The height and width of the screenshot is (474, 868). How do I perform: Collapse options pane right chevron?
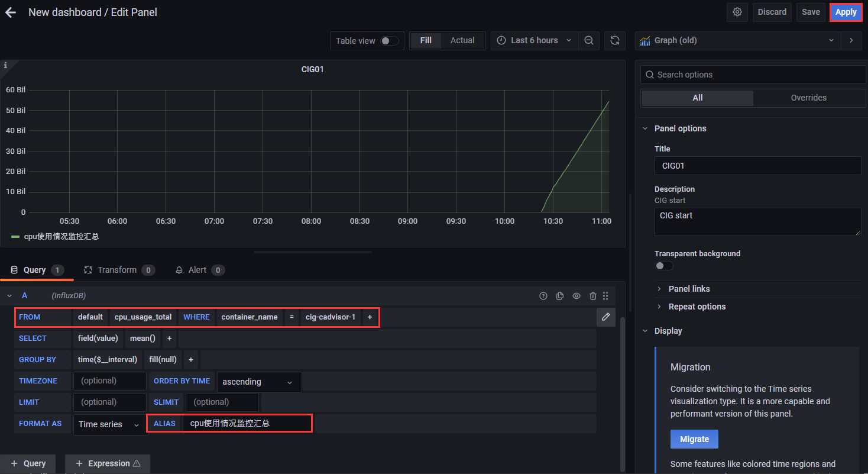[x=851, y=40]
